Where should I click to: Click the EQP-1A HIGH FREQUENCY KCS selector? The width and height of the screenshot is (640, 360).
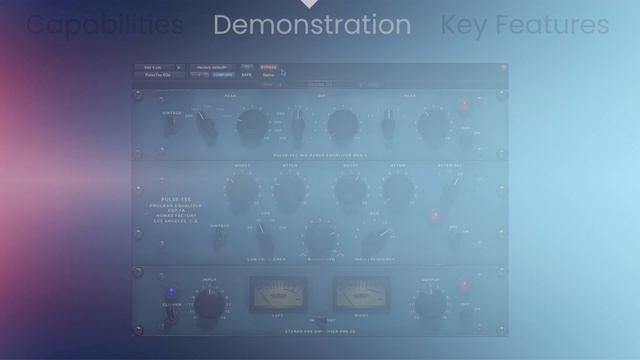[376, 241]
